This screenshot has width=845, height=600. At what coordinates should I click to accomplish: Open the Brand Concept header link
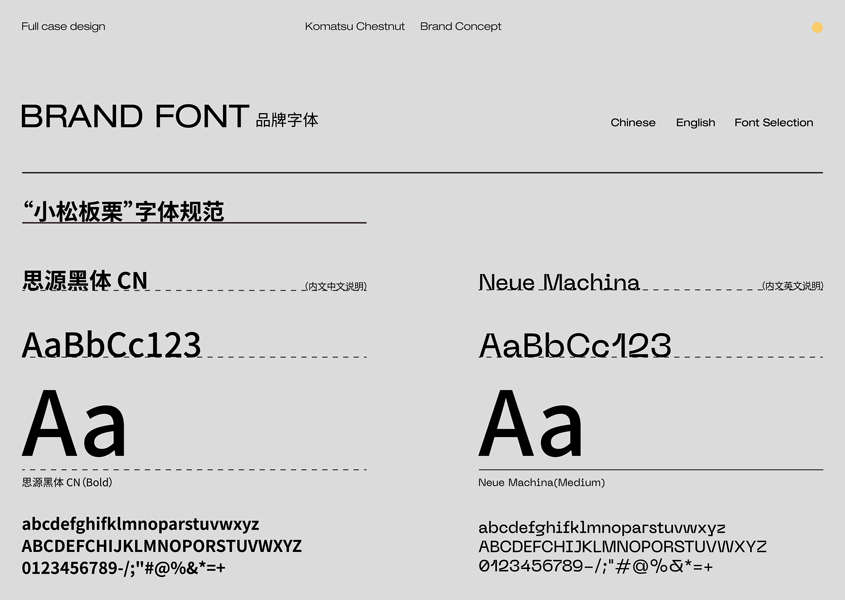coord(461,26)
